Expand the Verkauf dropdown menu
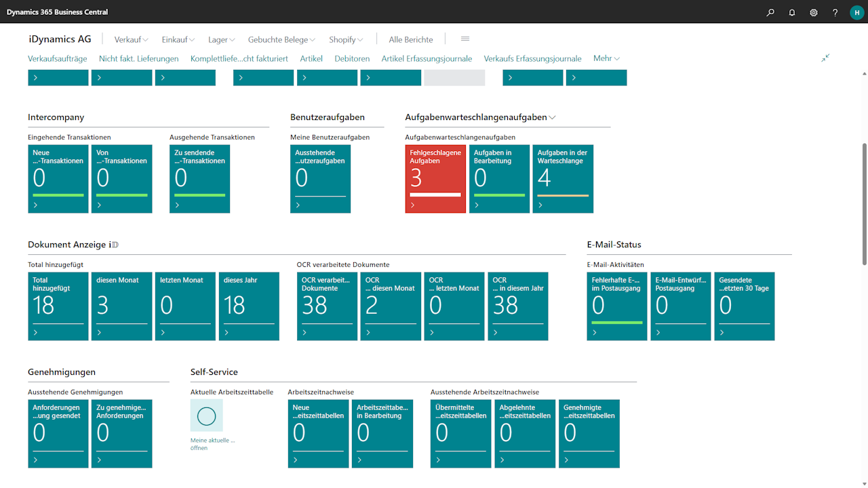The width and height of the screenshot is (868, 488). (x=131, y=40)
